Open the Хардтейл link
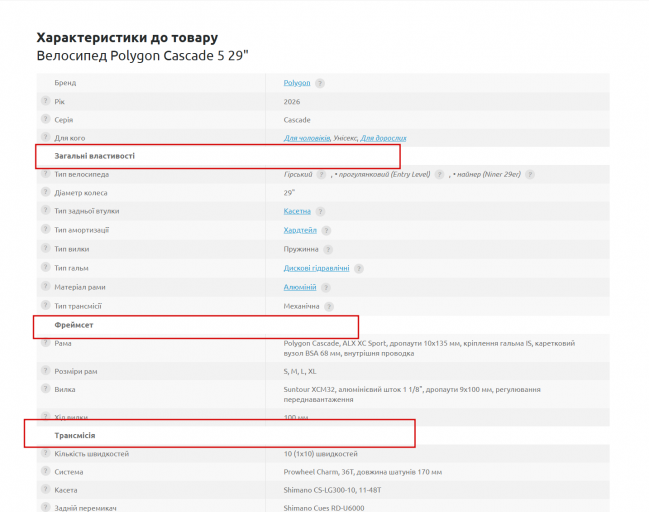This screenshot has height=512, width=649. (300, 230)
